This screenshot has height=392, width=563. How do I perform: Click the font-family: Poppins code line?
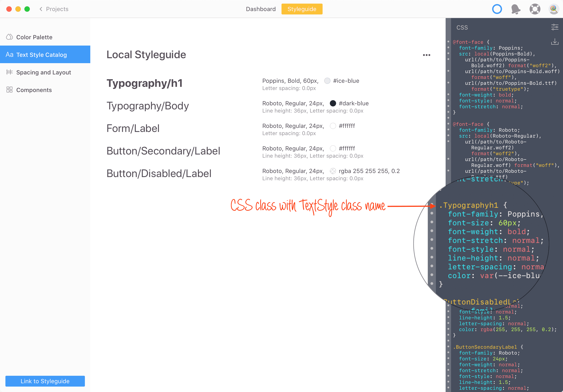pos(491,48)
